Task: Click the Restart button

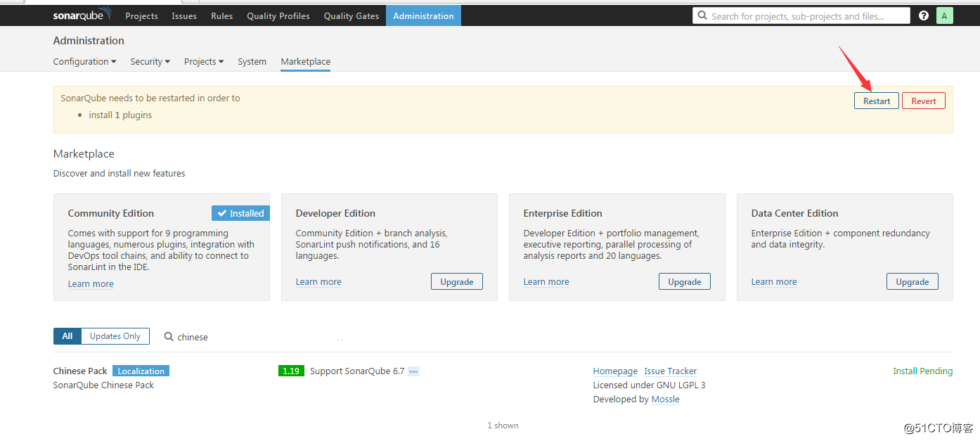Action: pos(877,101)
